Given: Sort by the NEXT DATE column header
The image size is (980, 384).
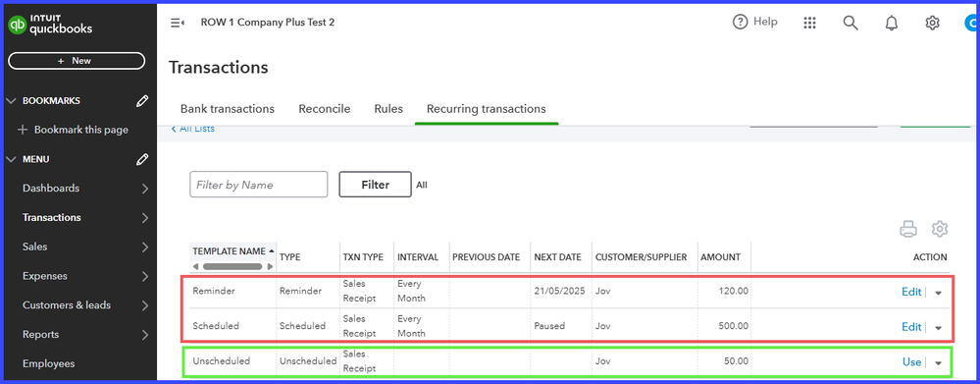Looking at the screenshot, I should pyautogui.click(x=557, y=257).
